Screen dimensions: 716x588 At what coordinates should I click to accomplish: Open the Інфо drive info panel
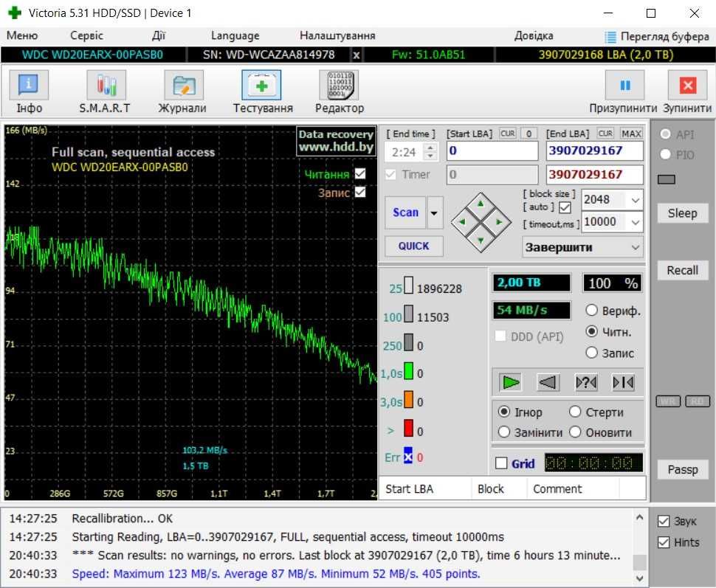pyautogui.click(x=30, y=91)
